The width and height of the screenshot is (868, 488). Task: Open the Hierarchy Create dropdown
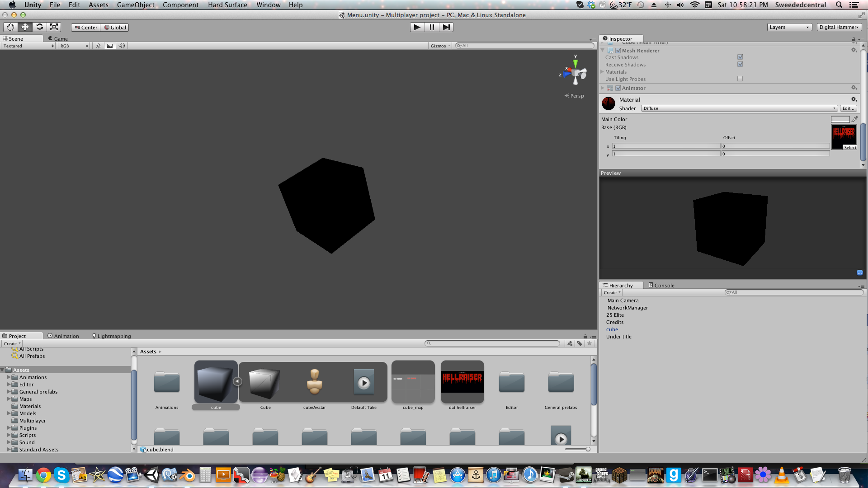pos(612,293)
